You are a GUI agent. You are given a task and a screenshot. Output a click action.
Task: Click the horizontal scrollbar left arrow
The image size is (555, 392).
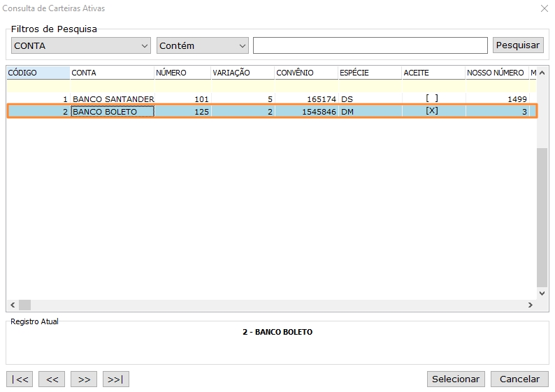(x=12, y=305)
